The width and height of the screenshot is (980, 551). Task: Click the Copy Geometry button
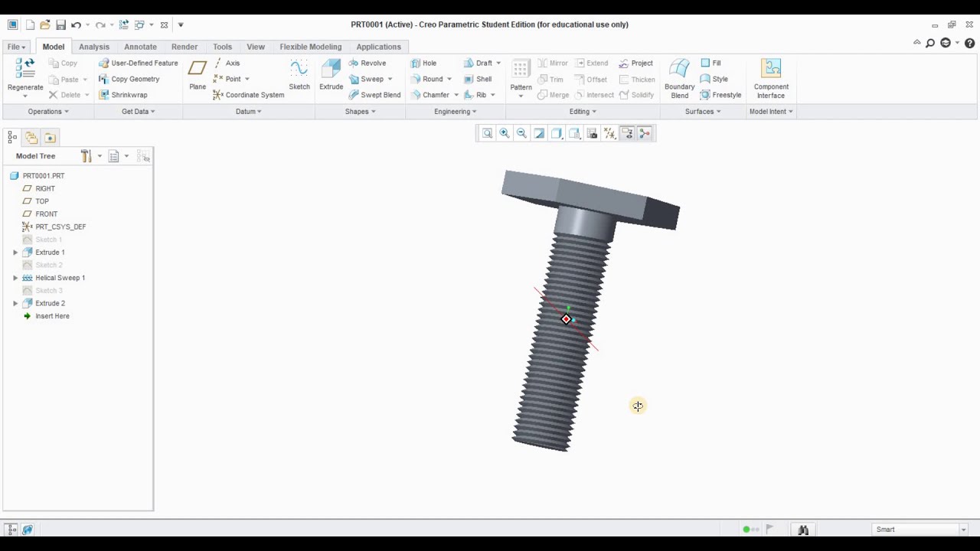tap(129, 79)
